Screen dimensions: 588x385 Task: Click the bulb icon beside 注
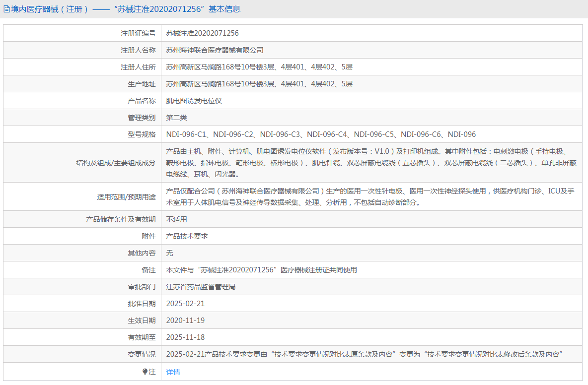tap(145, 372)
